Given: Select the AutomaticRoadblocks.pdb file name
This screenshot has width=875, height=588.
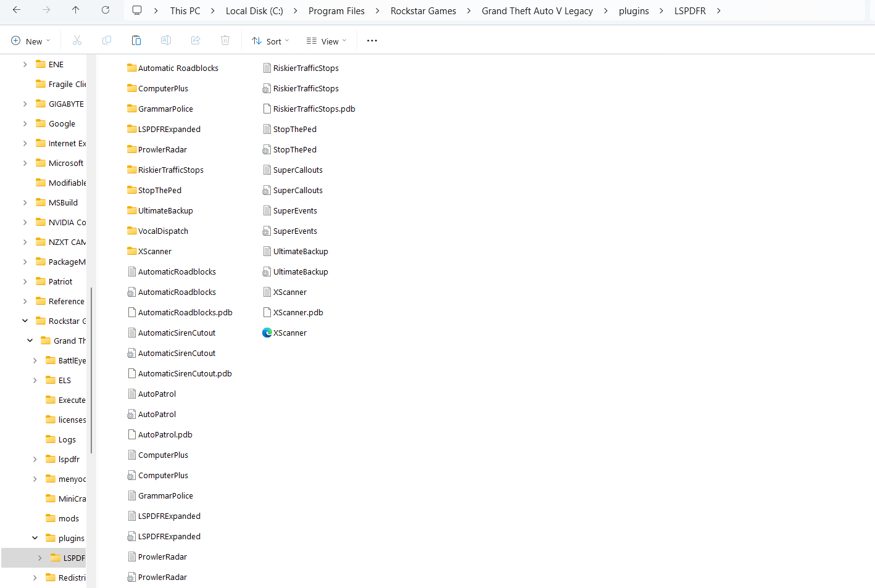Looking at the screenshot, I should (185, 312).
